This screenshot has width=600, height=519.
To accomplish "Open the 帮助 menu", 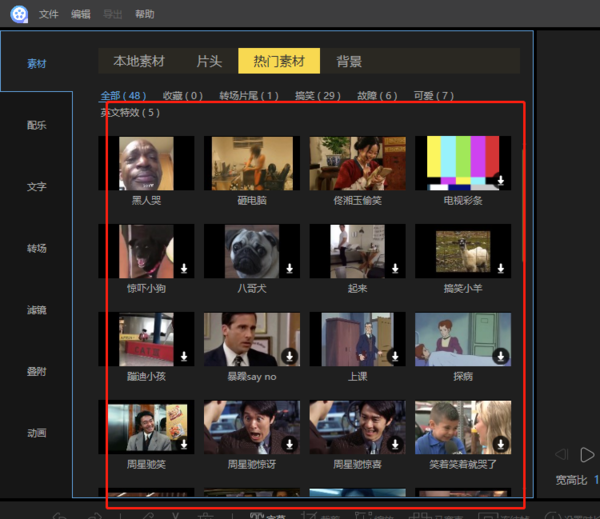I will click(x=145, y=15).
